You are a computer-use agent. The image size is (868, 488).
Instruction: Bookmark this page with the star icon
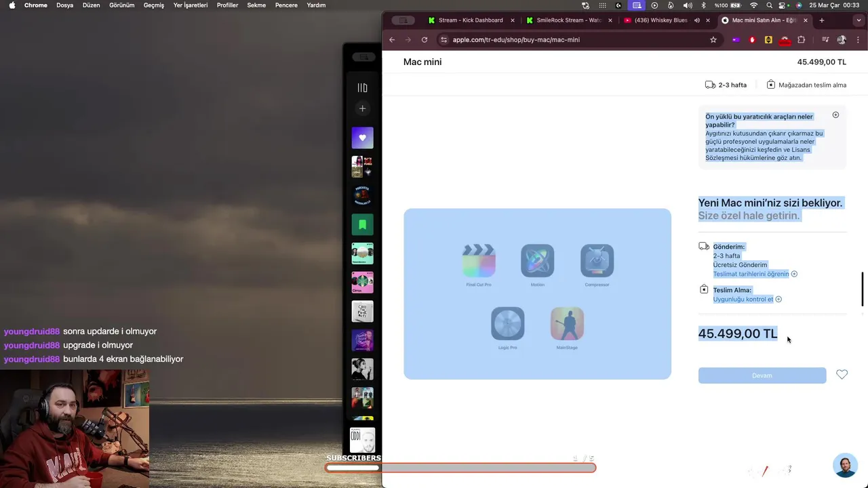[x=713, y=40]
